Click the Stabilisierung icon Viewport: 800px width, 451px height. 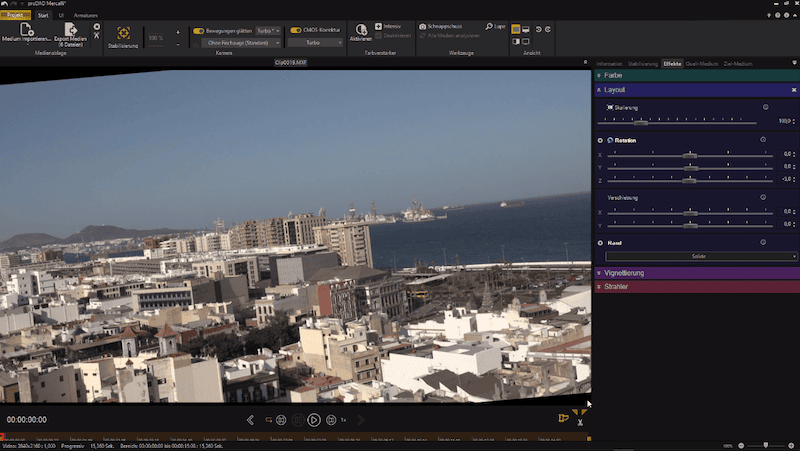pos(122,32)
